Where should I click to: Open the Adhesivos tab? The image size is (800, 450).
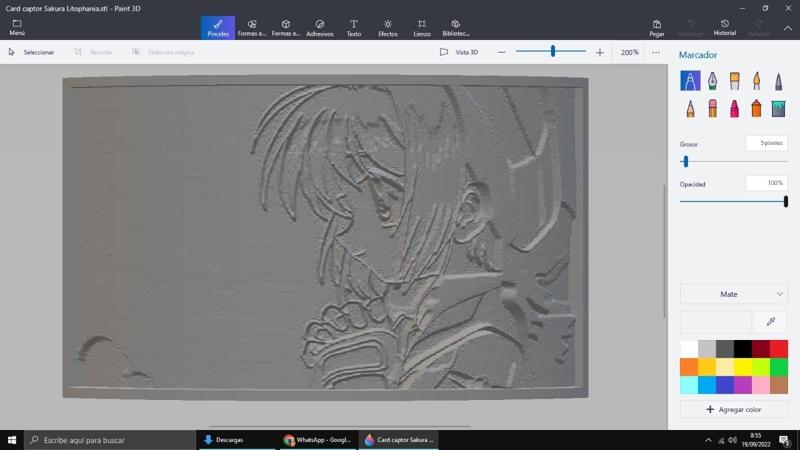pos(320,28)
